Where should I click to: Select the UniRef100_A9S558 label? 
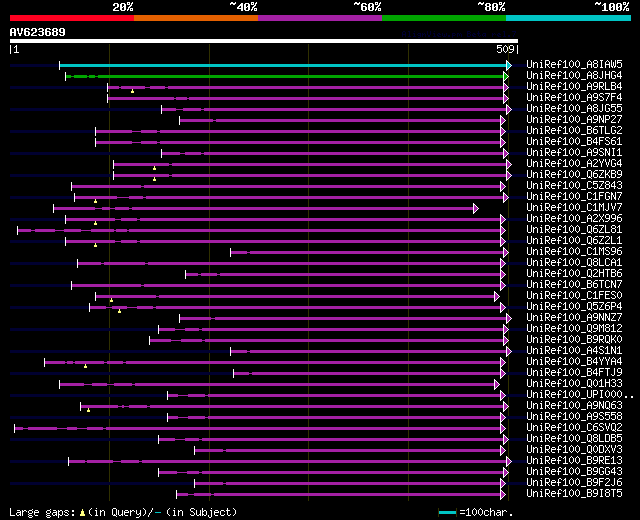[x=574, y=417]
